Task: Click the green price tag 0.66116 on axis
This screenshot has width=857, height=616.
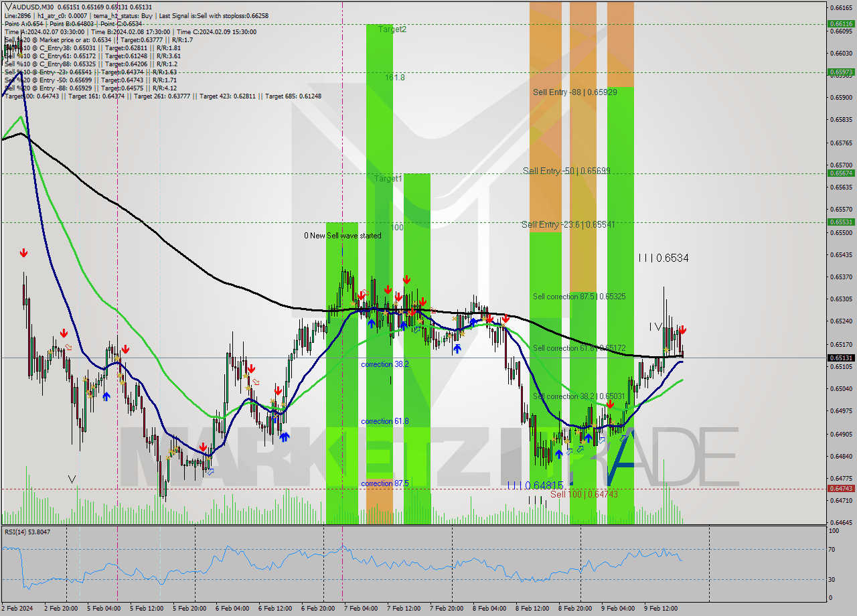Action: pos(842,23)
